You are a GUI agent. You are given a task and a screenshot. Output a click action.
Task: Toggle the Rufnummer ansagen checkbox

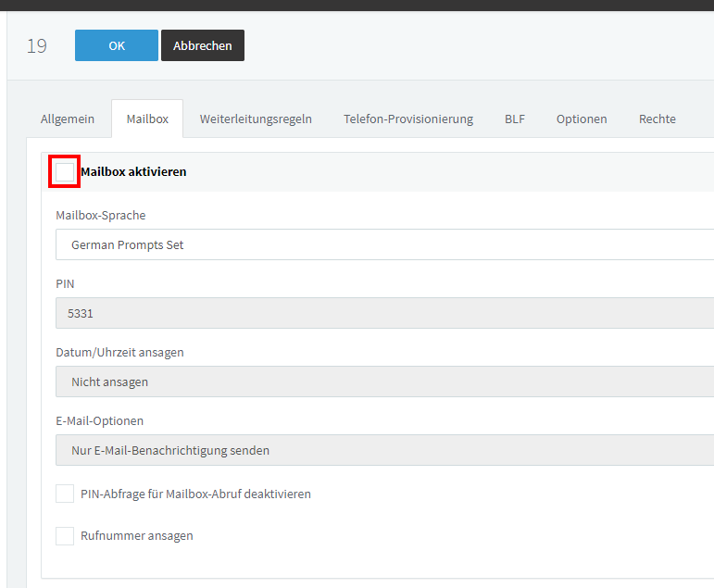(x=65, y=535)
